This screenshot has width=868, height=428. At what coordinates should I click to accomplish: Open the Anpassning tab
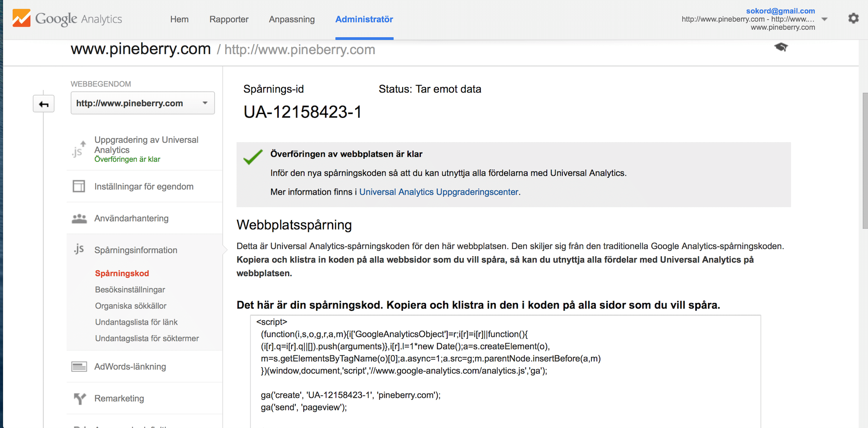pos(292,19)
